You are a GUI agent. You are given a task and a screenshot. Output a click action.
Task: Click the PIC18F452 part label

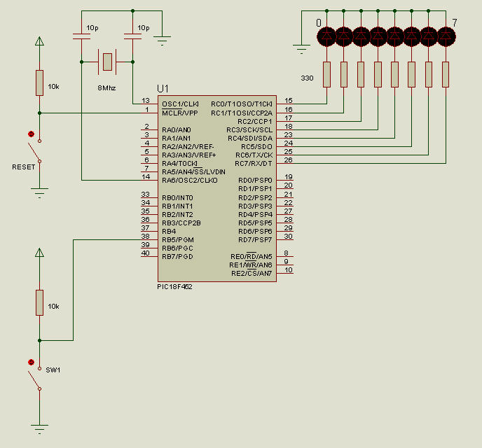[174, 287]
